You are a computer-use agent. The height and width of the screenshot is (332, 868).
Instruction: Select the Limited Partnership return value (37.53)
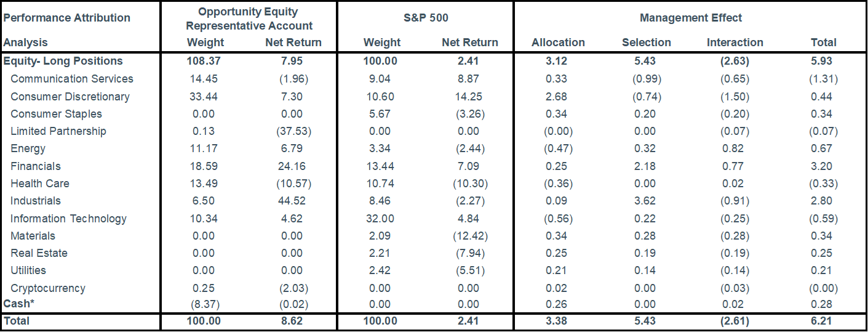(x=293, y=131)
